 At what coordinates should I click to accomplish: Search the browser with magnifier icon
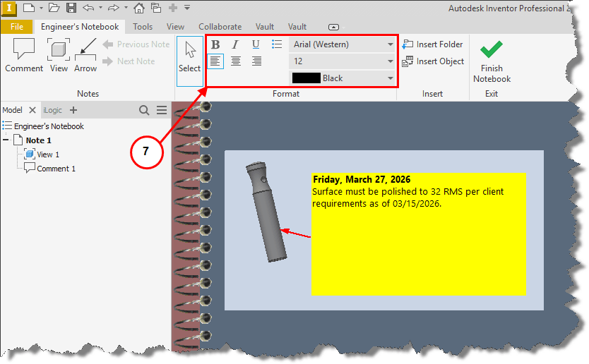click(144, 110)
